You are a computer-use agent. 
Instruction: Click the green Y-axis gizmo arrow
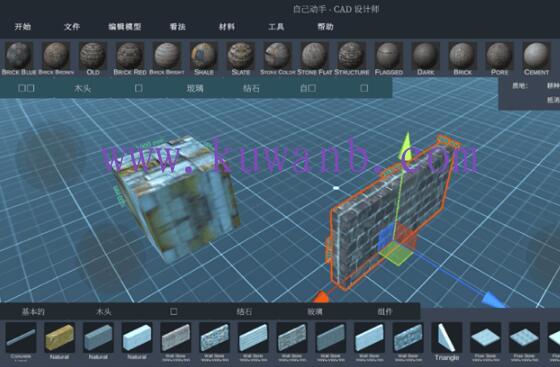click(406, 146)
